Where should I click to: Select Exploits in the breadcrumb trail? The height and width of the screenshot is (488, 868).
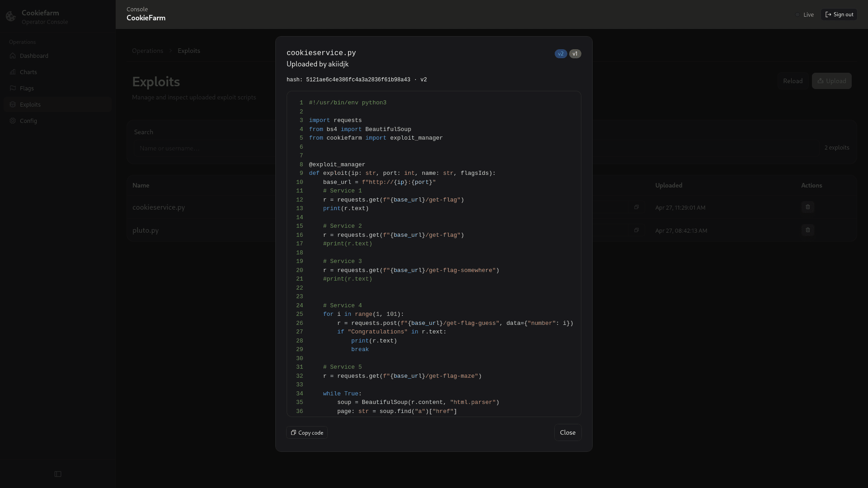189,51
